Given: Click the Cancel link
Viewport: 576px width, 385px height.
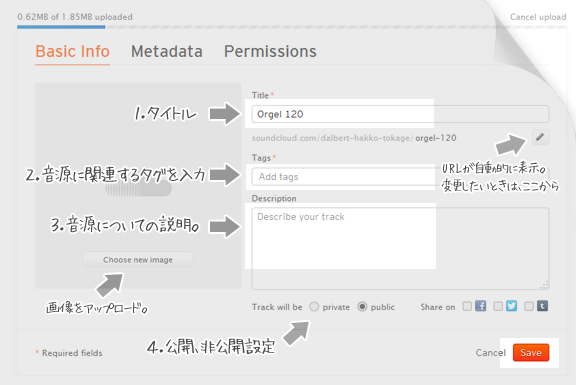Looking at the screenshot, I should [x=491, y=353].
